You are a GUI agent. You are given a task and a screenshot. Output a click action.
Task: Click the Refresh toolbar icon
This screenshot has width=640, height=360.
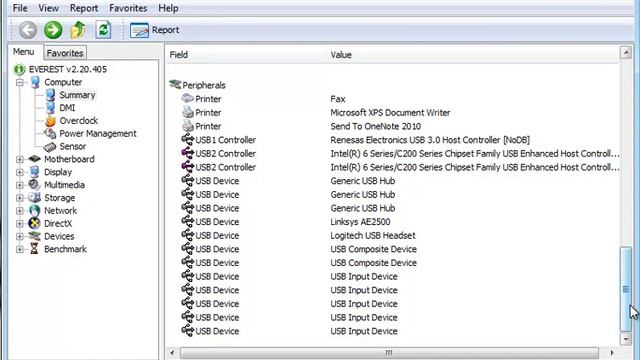tap(103, 30)
